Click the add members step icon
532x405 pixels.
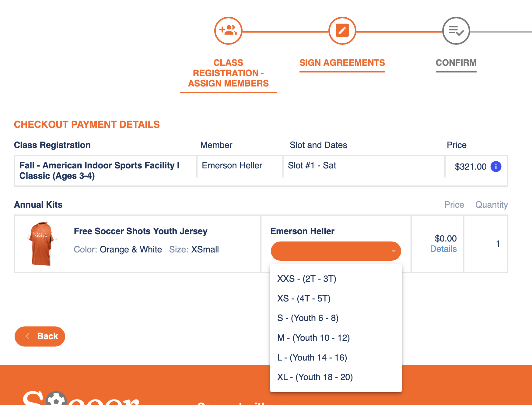228,31
